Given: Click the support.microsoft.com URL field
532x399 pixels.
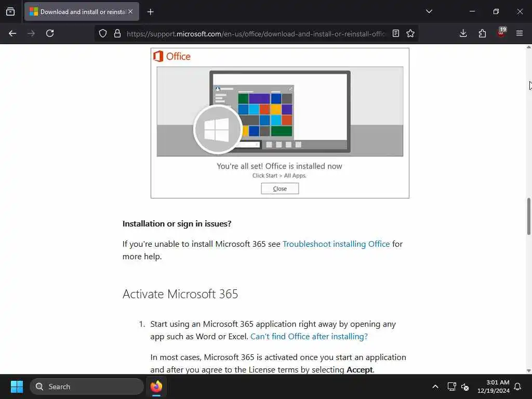Looking at the screenshot, I should point(256,34).
